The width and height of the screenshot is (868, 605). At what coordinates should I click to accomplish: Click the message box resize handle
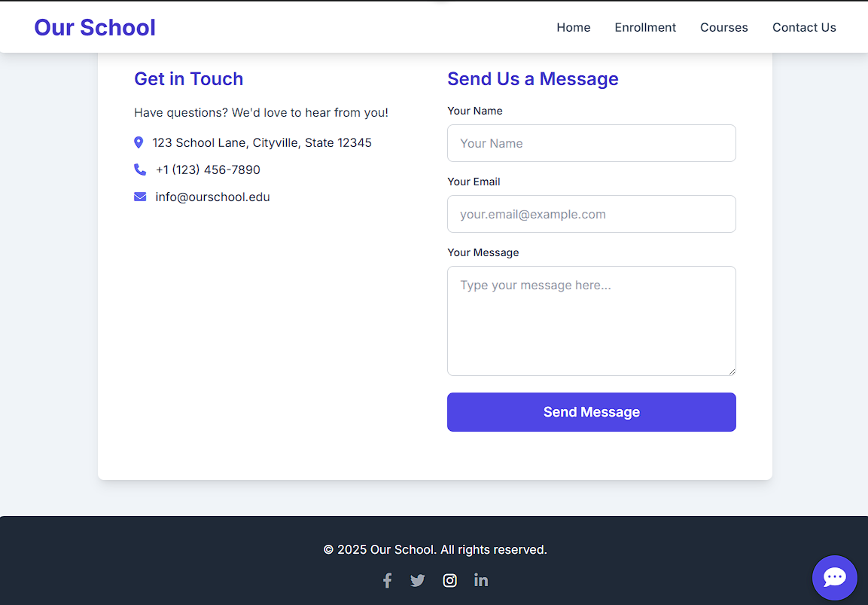(731, 371)
